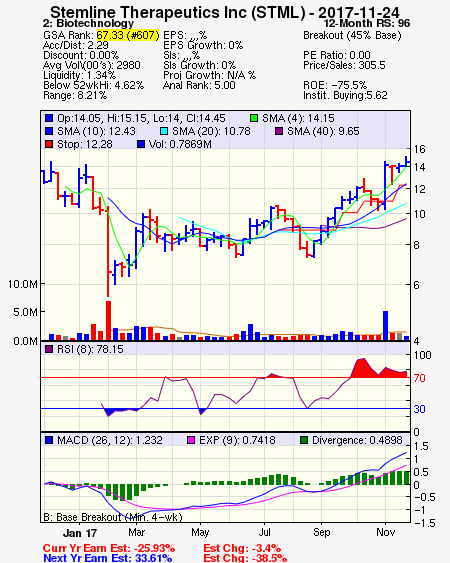Click the 5.0M volume axis label
This screenshot has width=450, height=563.
25,312
